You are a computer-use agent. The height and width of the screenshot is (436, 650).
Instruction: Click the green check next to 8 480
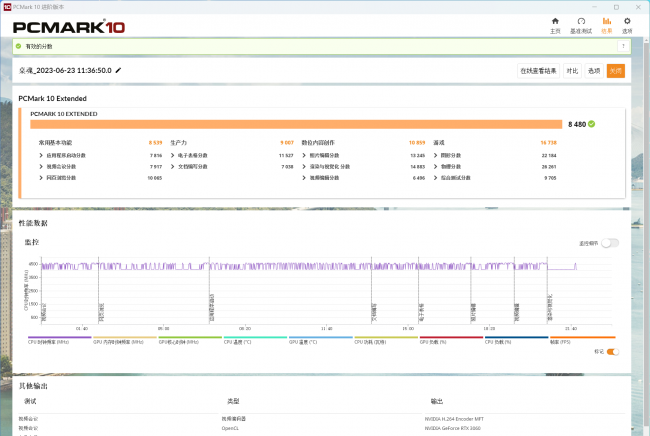[x=592, y=124]
